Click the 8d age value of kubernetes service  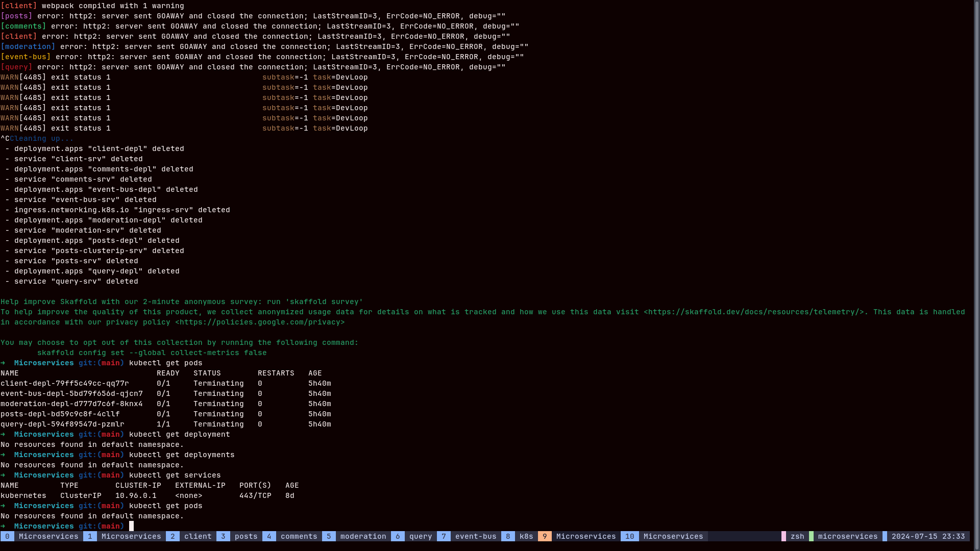point(290,495)
